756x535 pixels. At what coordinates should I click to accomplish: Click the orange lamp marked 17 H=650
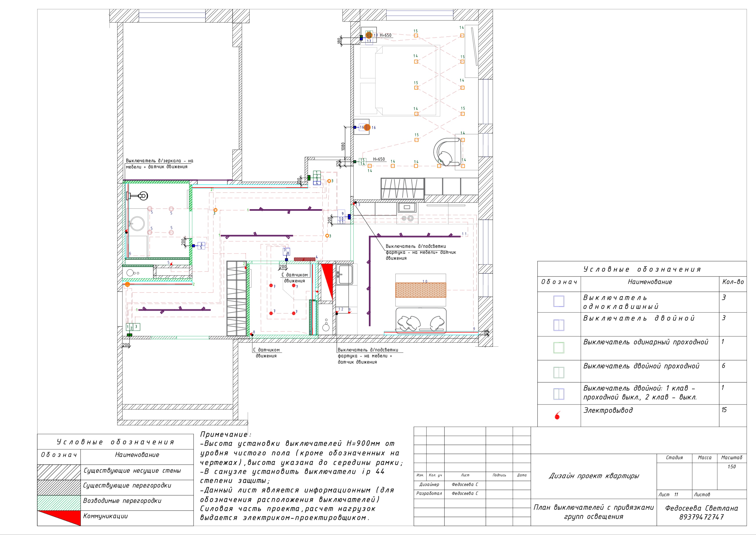coord(369,35)
